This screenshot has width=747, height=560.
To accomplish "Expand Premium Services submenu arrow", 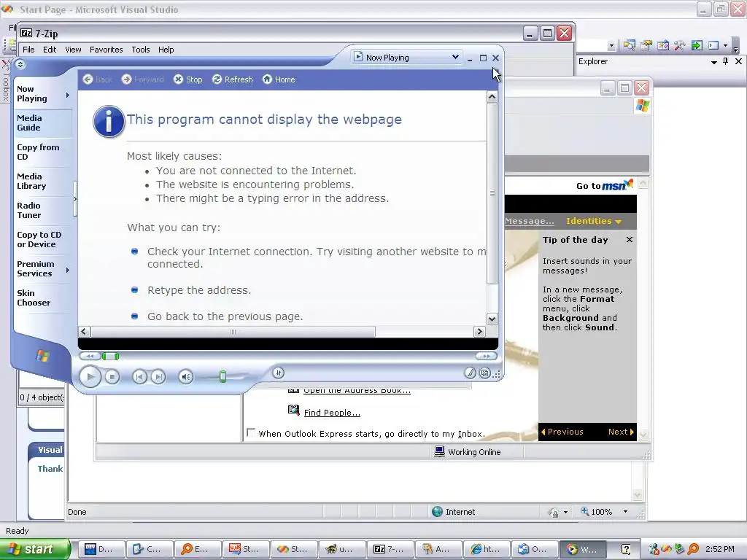I will 68,270.
